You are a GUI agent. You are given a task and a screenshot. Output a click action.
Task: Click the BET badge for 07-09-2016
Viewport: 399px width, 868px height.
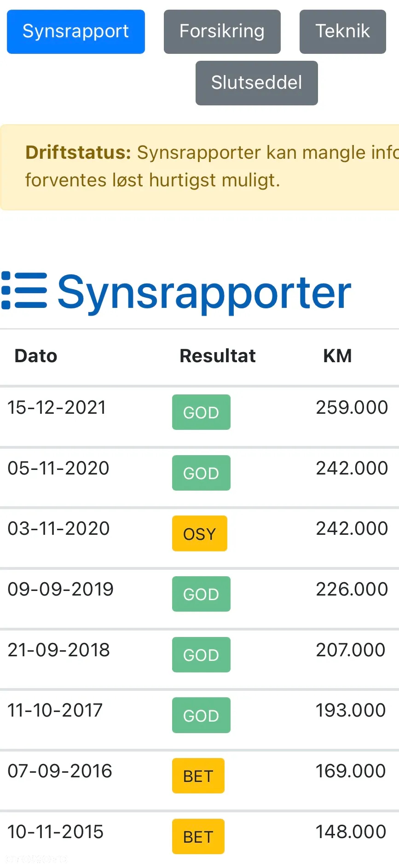tap(198, 776)
